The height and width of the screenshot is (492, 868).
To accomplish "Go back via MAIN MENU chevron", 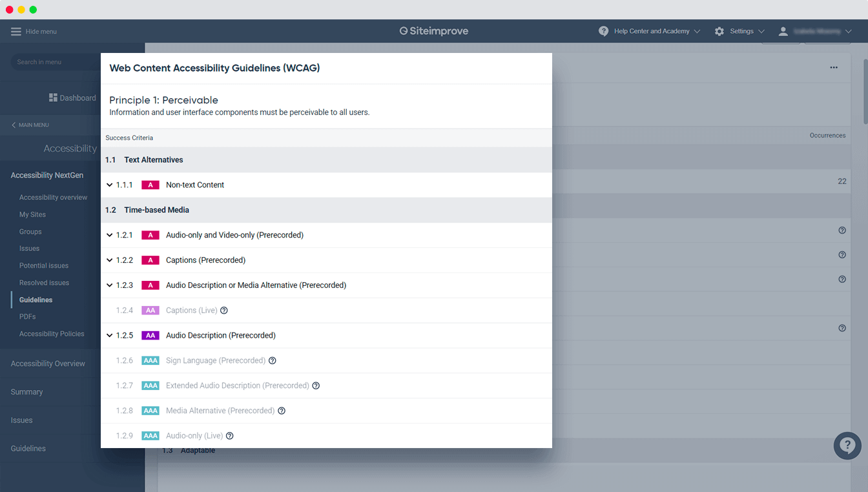I will pyautogui.click(x=14, y=125).
